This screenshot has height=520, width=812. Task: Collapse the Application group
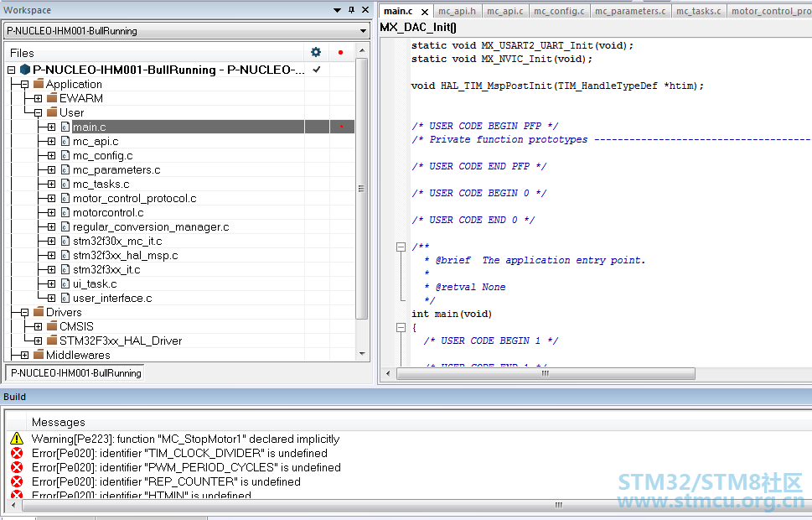[x=25, y=84]
